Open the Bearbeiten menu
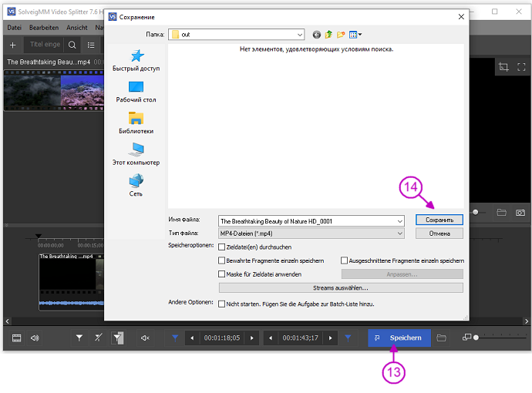 pyautogui.click(x=44, y=28)
